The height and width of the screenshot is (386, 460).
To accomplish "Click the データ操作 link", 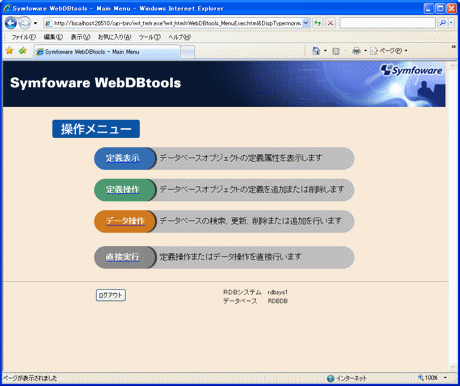I will 125,221.
